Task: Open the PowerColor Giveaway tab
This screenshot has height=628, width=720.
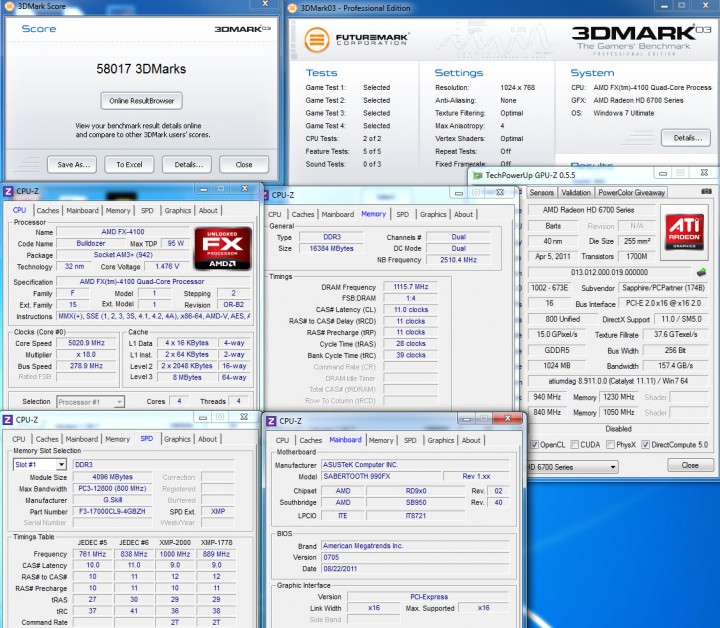Action: (x=631, y=193)
